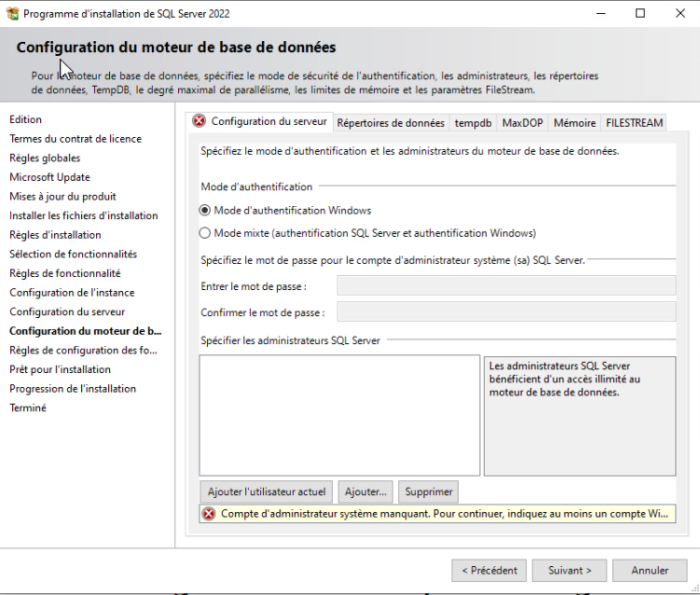Click Règles de fonctionnalité step
700x595 pixels.
click(x=64, y=273)
